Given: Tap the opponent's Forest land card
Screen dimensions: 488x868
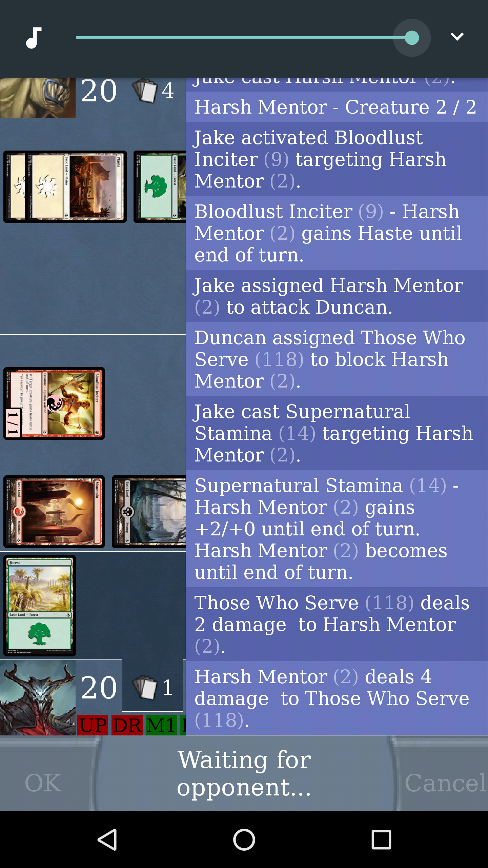Looking at the screenshot, I should tap(160, 187).
